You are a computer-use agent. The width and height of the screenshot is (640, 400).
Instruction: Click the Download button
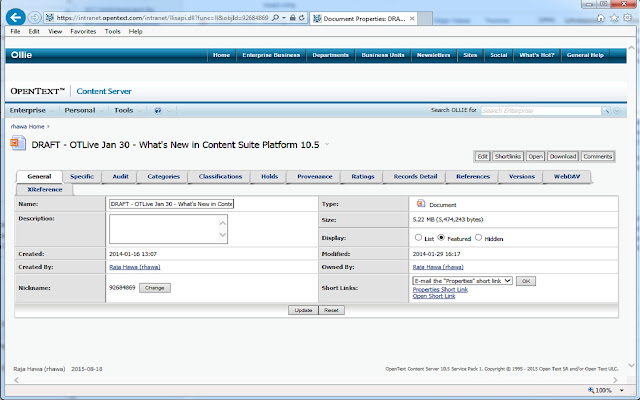point(562,156)
